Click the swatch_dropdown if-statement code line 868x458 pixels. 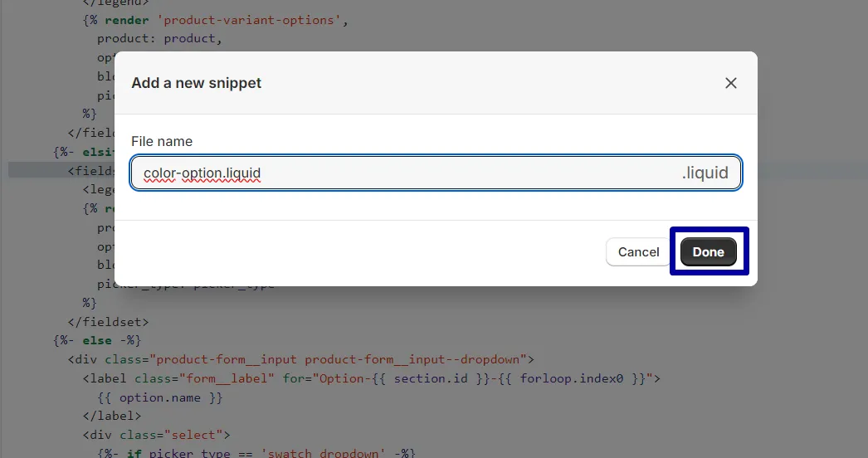256,452
